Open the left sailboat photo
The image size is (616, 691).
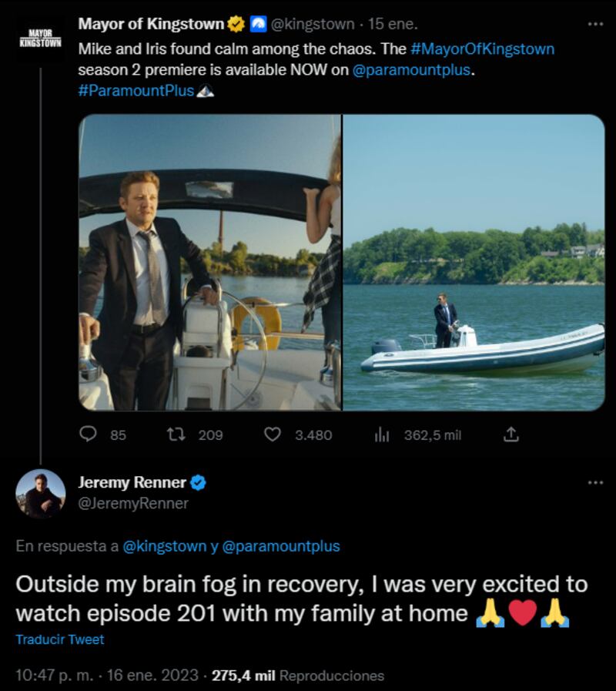209,262
